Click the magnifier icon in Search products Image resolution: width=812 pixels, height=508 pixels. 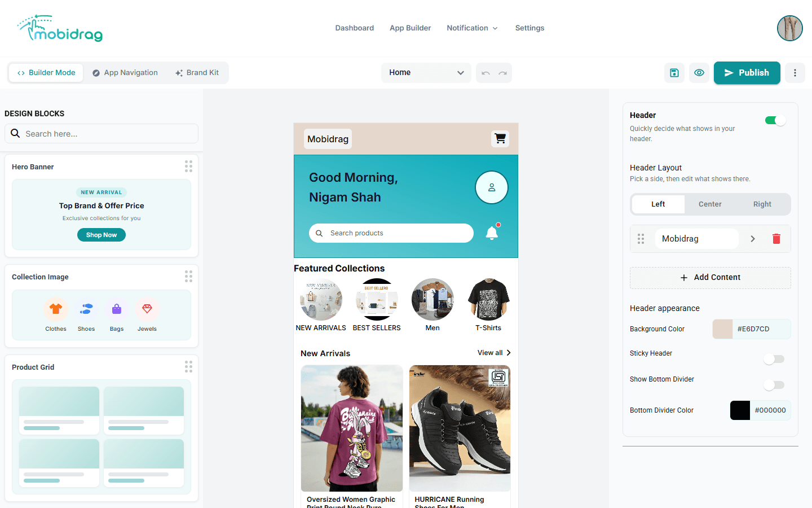coord(319,233)
